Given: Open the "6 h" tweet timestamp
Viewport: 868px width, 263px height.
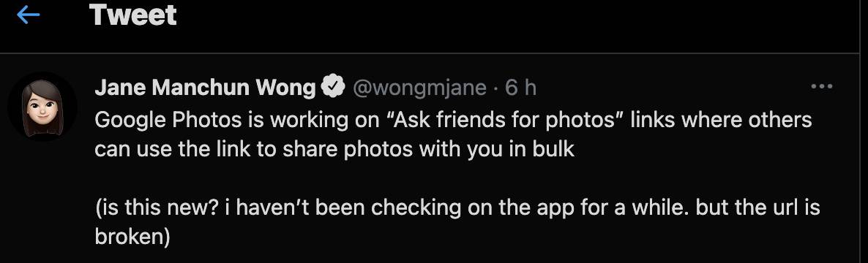Looking at the screenshot, I should [520, 87].
